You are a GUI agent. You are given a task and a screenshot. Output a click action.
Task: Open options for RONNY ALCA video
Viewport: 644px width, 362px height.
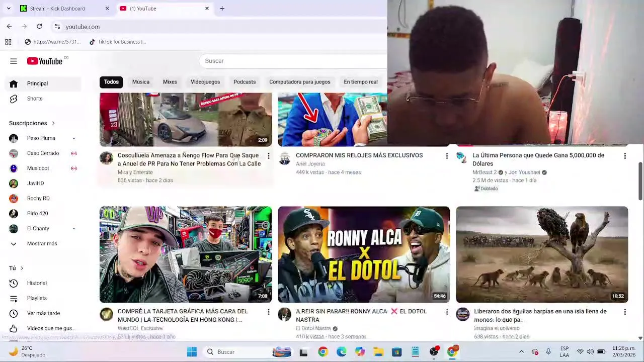[447, 312]
